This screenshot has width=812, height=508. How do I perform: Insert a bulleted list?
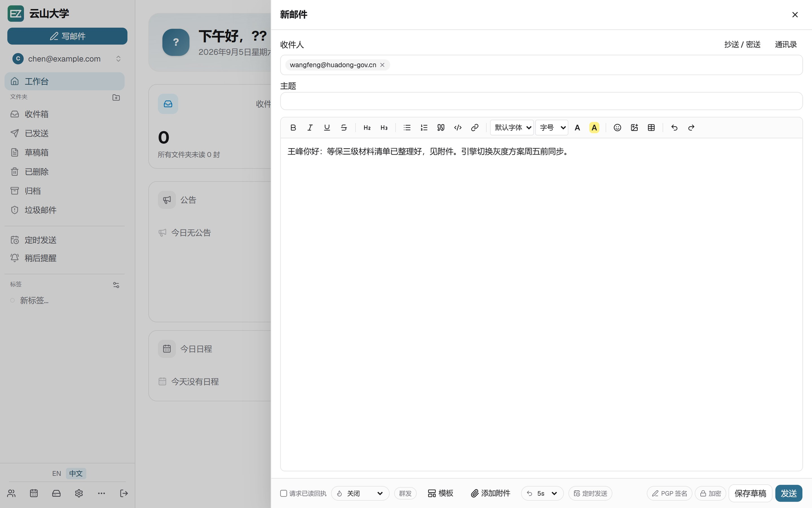click(407, 127)
